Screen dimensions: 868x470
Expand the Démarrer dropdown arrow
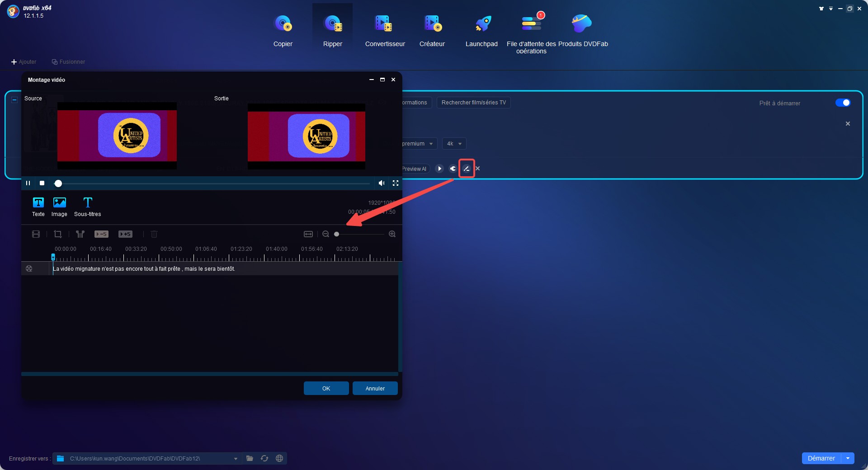848,458
